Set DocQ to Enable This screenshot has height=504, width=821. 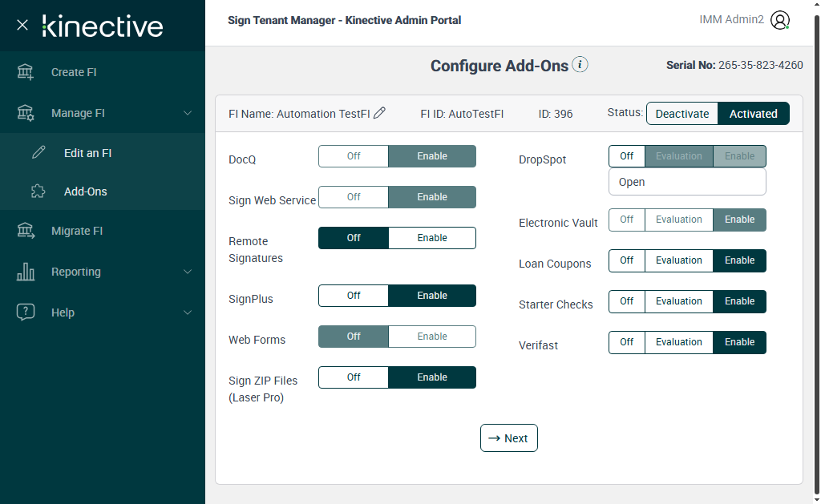[x=432, y=156]
